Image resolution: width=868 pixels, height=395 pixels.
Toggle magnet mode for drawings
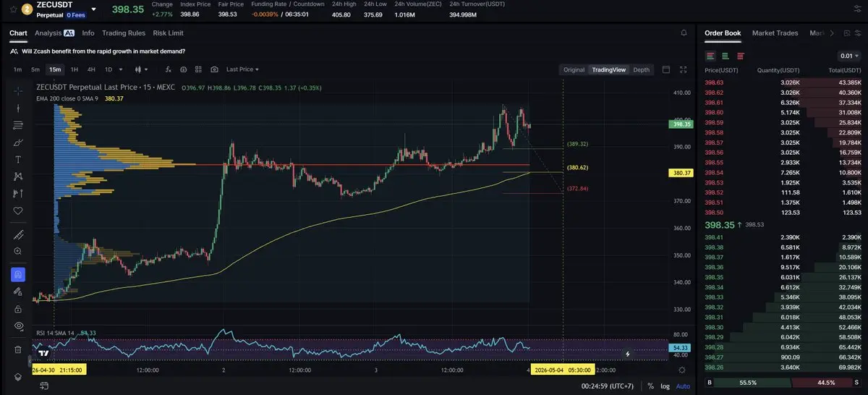click(18, 274)
